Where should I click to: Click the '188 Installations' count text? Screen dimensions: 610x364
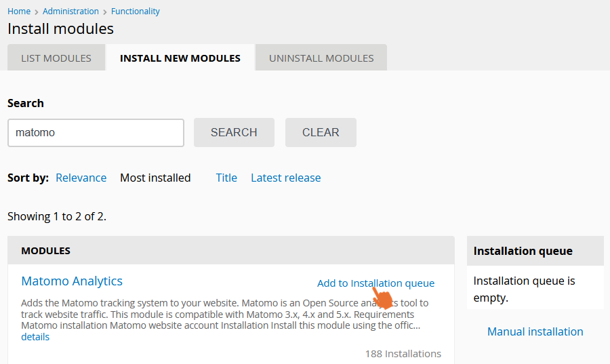pos(403,354)
